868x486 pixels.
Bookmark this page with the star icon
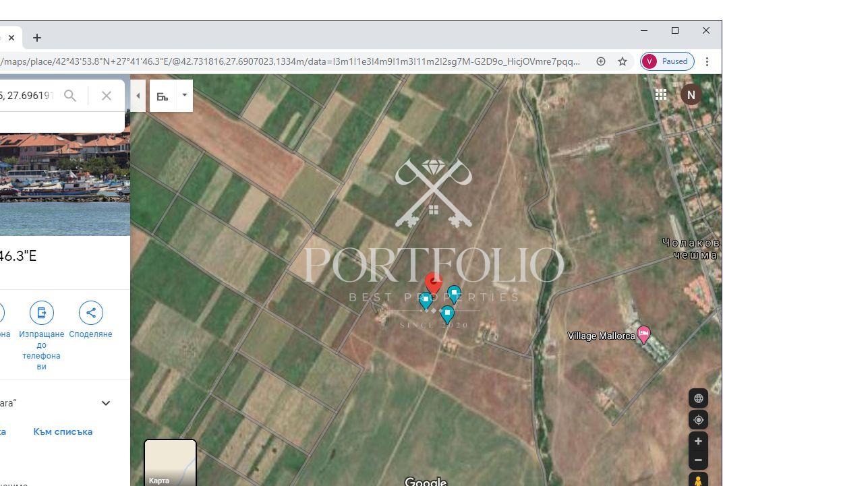pyautogui.click(x=623, y=61)
